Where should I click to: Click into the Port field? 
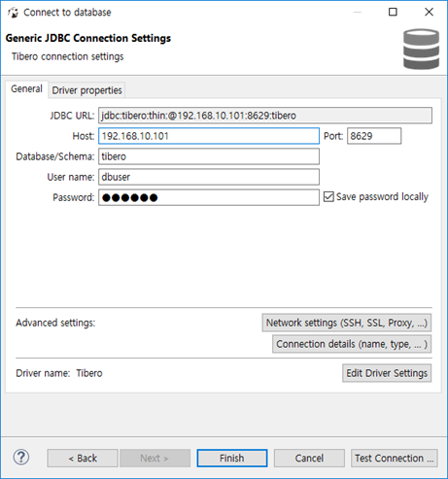(x=374, y=136)
